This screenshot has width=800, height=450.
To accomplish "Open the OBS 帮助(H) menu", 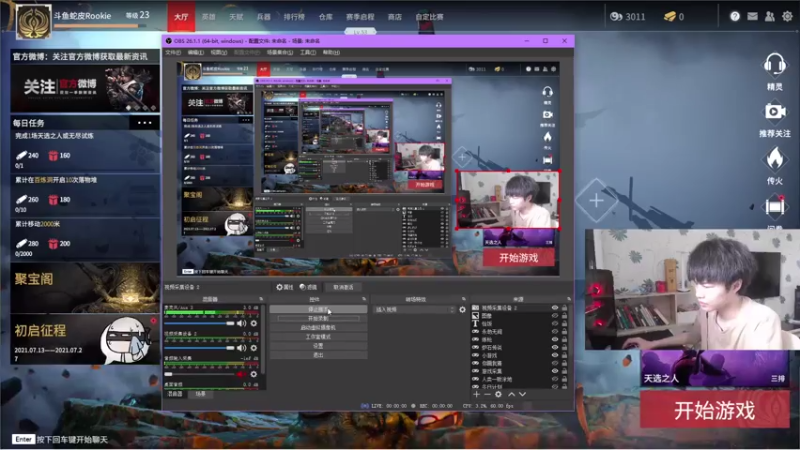I will pyautogui.click(x=331, y=53).
